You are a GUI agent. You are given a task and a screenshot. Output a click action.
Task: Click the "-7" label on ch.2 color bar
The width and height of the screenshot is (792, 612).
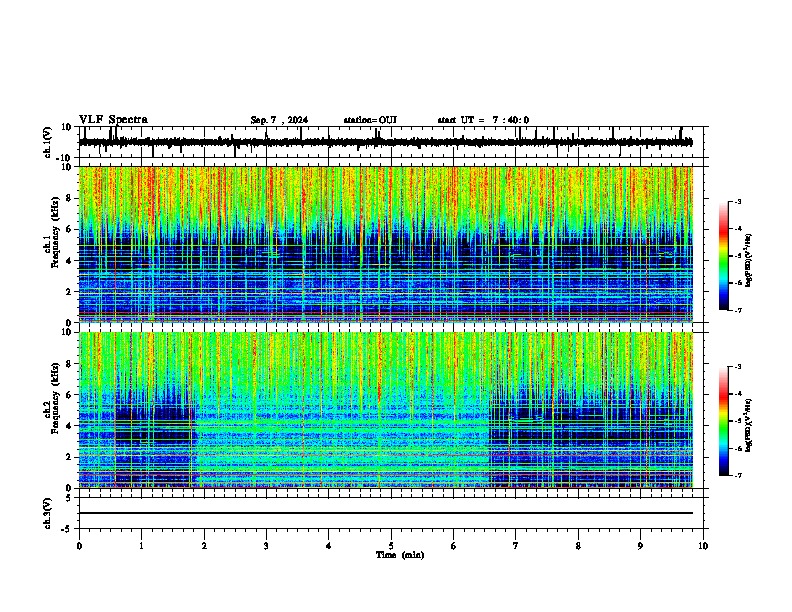point(737,475)
